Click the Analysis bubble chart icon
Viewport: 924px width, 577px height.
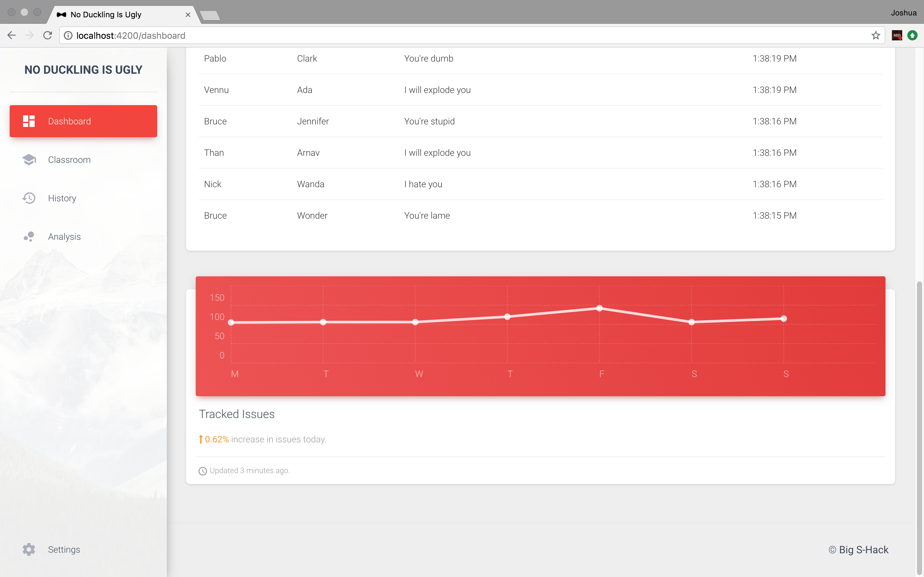click(29, 237)
